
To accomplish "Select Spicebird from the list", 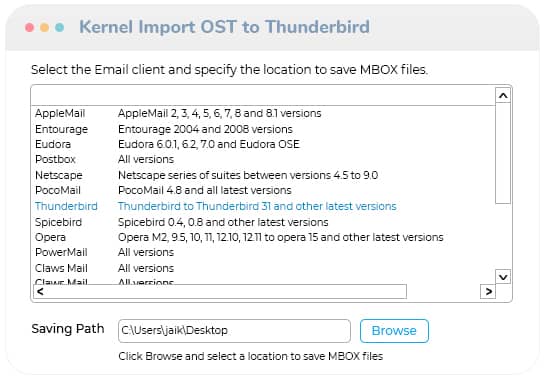I will pyautogui.click(x=263, y=222).
